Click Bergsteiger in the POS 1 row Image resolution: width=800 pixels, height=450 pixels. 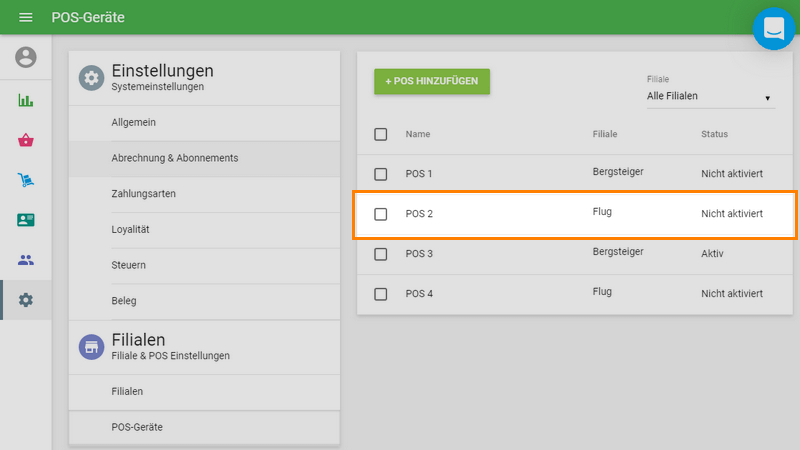coord(618,171)
